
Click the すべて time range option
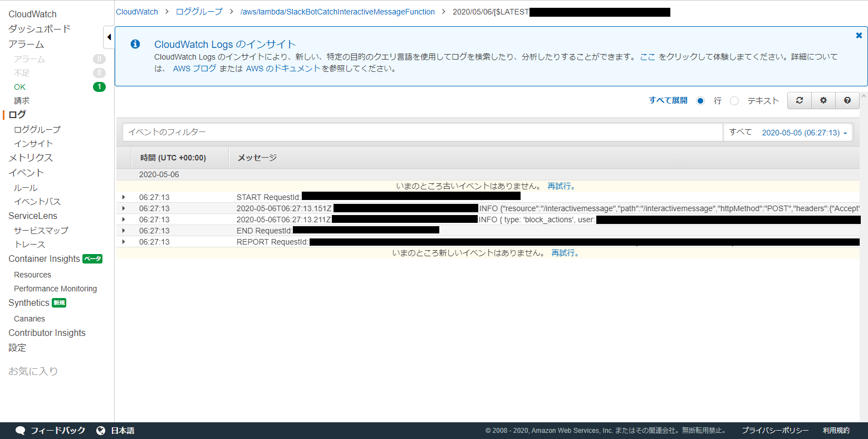741,132
